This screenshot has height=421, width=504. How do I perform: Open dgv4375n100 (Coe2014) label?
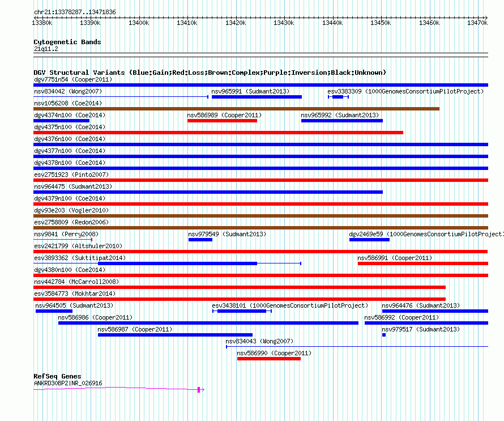[x=70, y=127]
